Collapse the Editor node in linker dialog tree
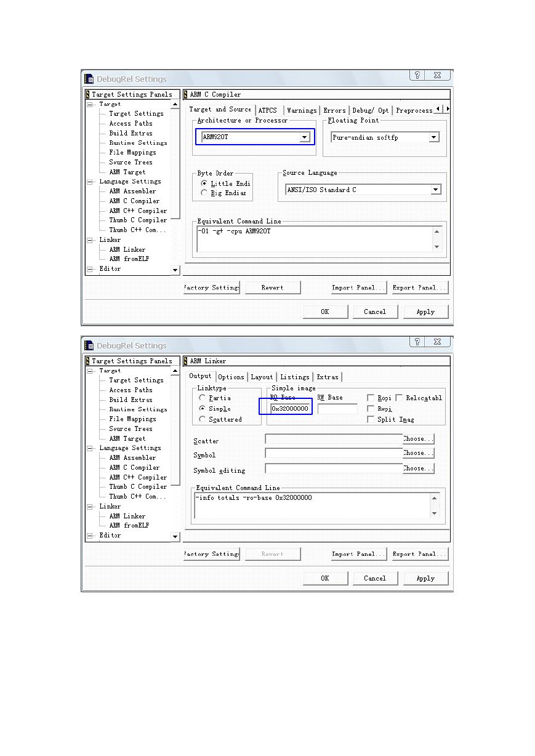Viewport: 535px width, 756px height. (91, 536)
